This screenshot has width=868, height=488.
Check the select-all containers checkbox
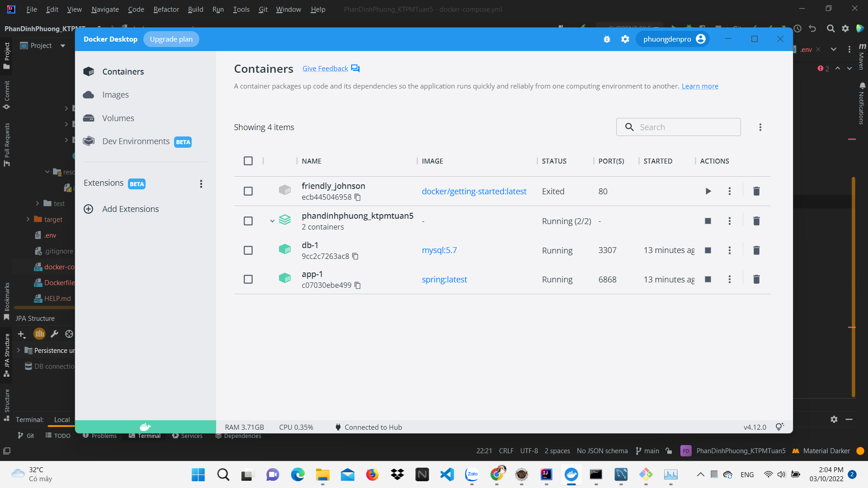248,161
